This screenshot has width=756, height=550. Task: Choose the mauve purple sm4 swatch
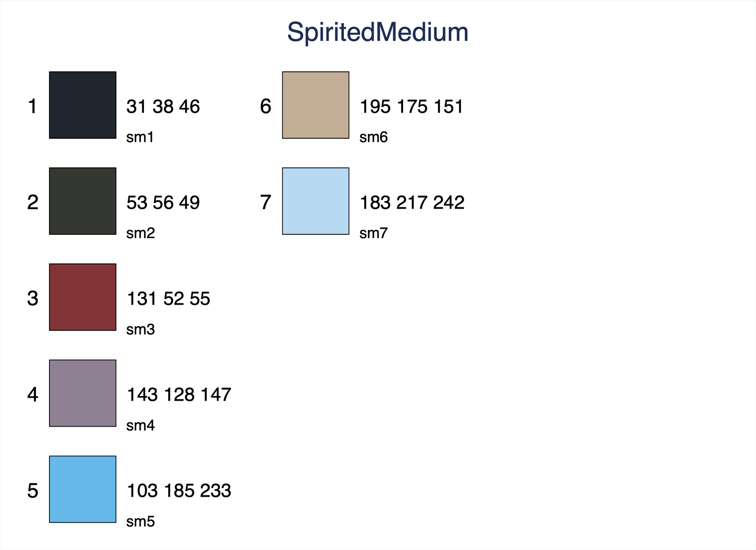(x=82, y=393)
